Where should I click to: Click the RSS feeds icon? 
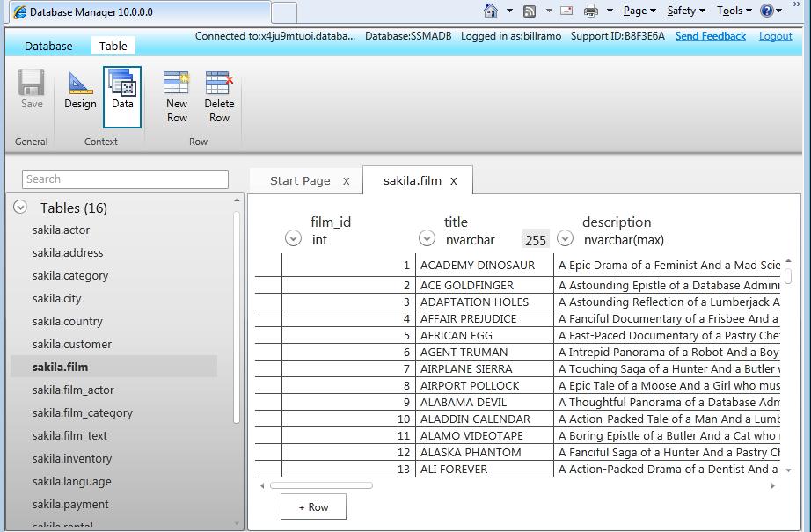[x=530, y=11]
